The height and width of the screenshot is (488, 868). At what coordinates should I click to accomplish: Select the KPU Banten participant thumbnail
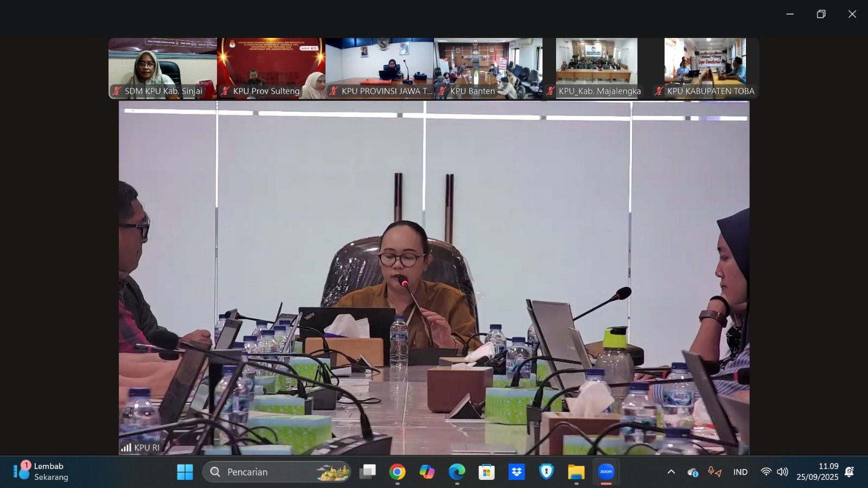(488, 68)
